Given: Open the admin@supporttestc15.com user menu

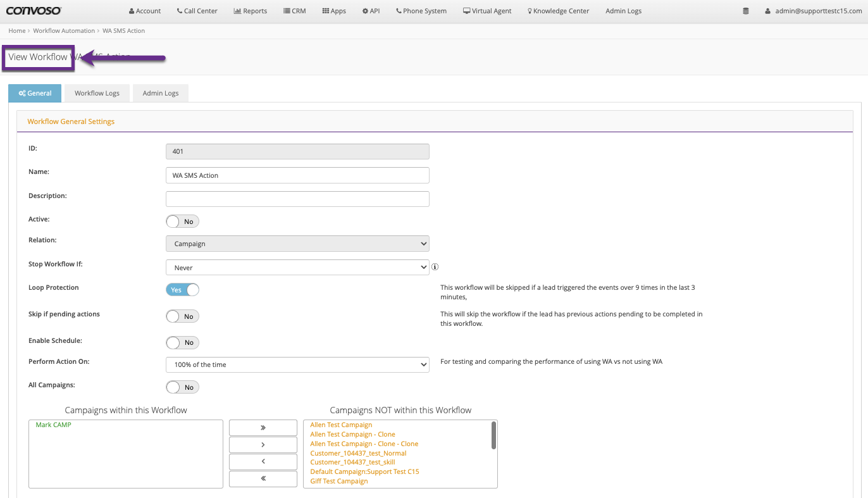Looking at the screenshot, I should point(813,11).
